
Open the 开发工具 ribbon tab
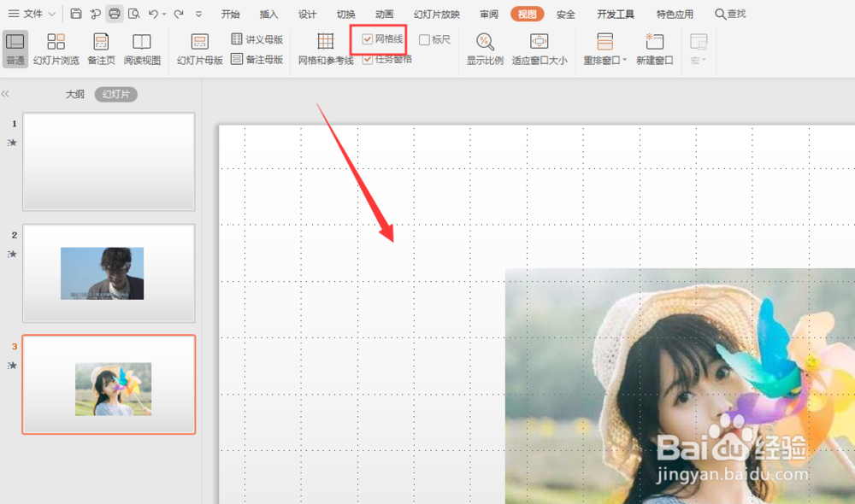pyautogui.click(x=616, y=15)
